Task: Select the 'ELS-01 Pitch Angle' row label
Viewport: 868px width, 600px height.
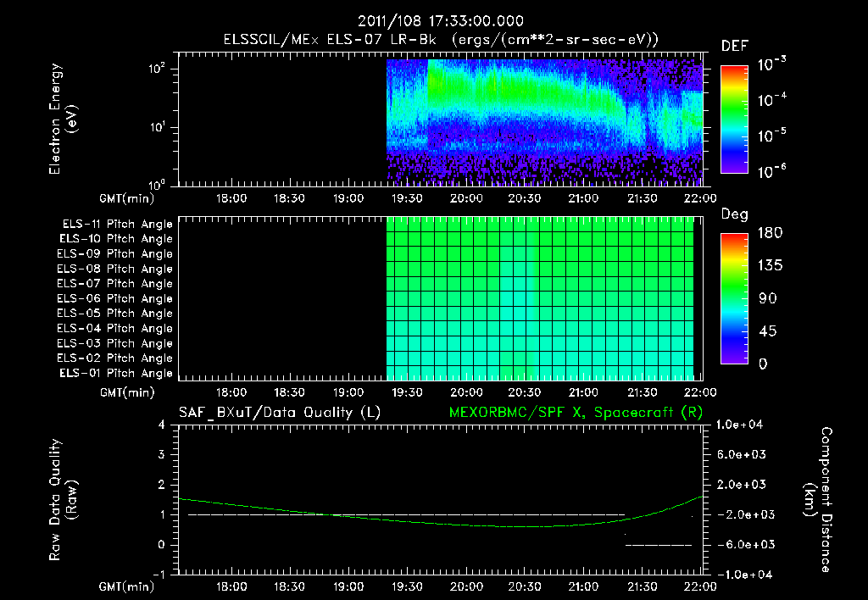Action: pos(116,374)
